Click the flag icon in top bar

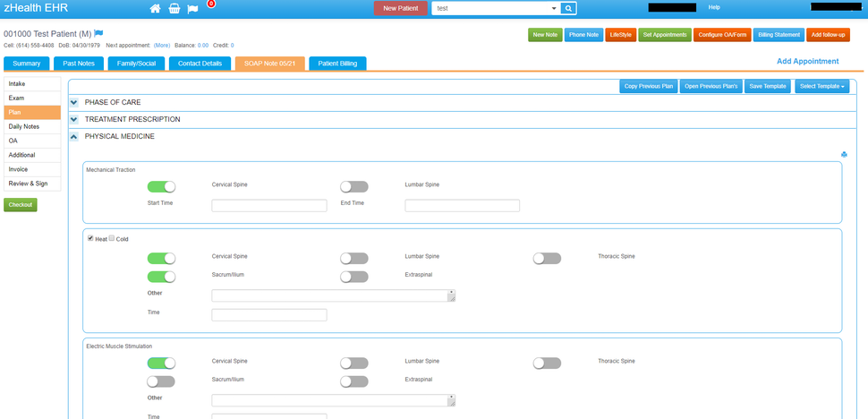[192, 9]
